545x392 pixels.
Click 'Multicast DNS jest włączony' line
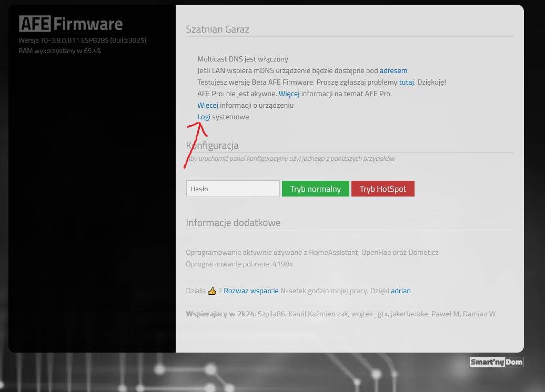click(243, 59)
